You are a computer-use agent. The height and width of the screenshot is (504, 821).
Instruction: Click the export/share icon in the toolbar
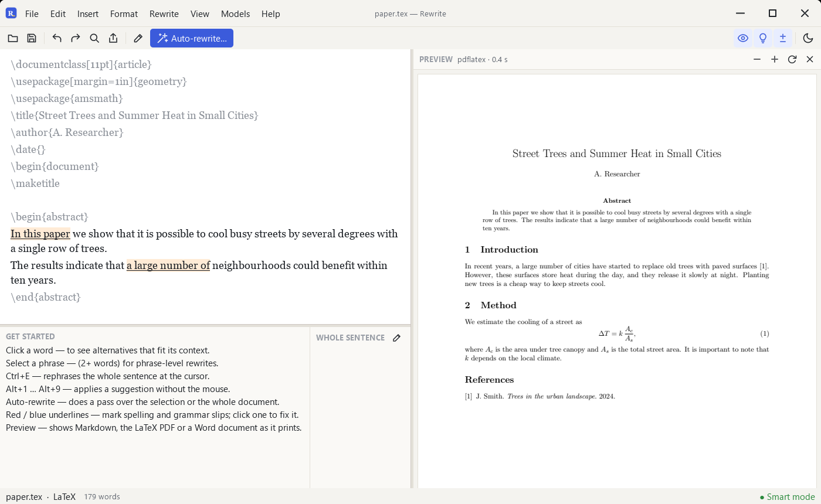[113, 38]
